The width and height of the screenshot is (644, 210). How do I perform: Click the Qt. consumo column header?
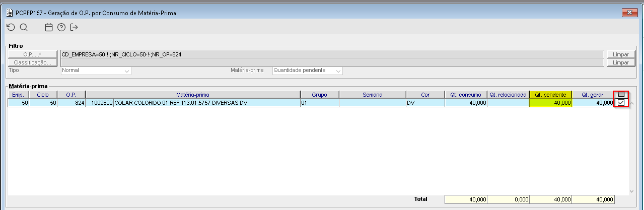[x=466, y=95]
